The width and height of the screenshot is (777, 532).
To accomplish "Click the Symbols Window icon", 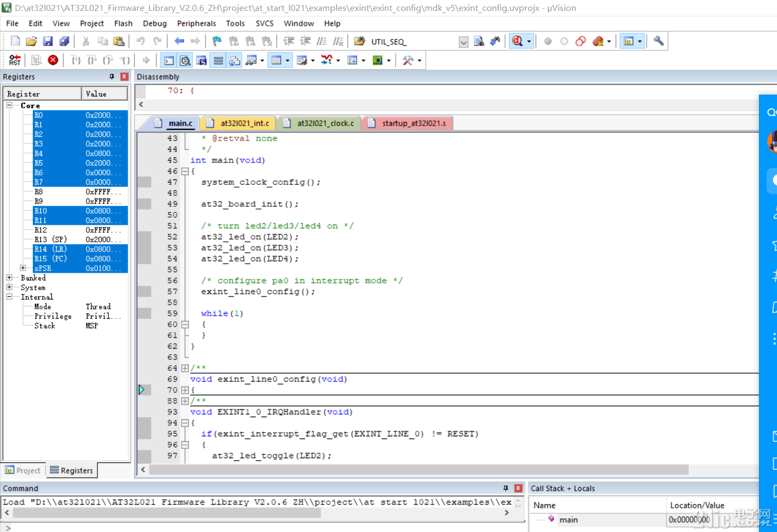I will click(201, 60).
